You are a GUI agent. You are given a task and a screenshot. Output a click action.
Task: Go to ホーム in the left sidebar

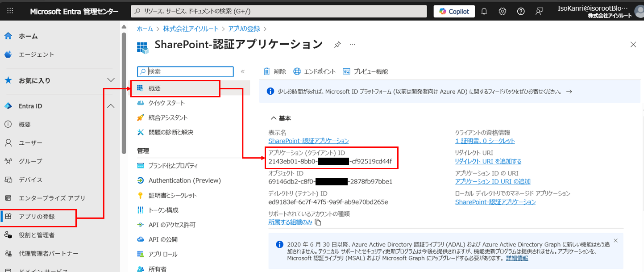28,36
